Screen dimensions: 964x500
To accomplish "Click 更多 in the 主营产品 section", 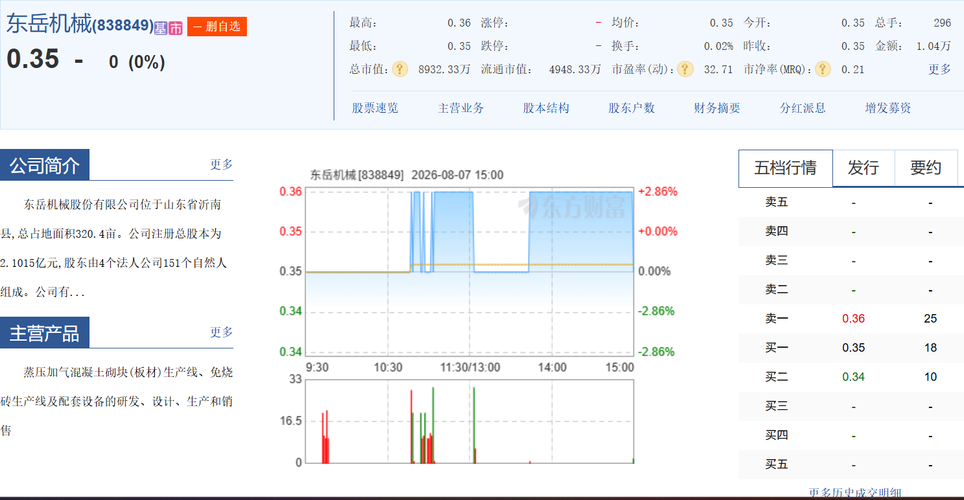I will click(221, 332).
